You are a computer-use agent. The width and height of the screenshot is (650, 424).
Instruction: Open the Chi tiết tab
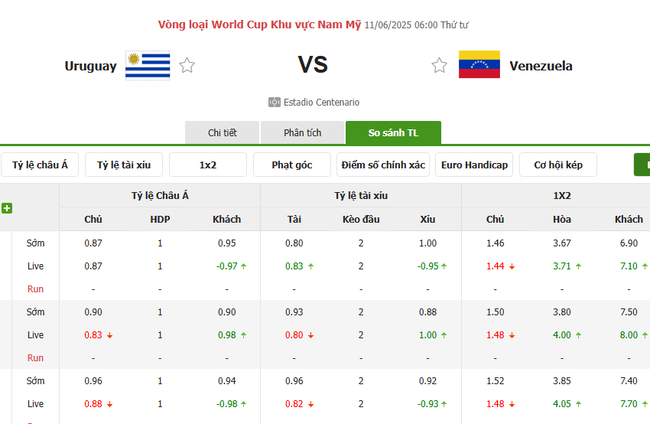(x=221, y=133)
